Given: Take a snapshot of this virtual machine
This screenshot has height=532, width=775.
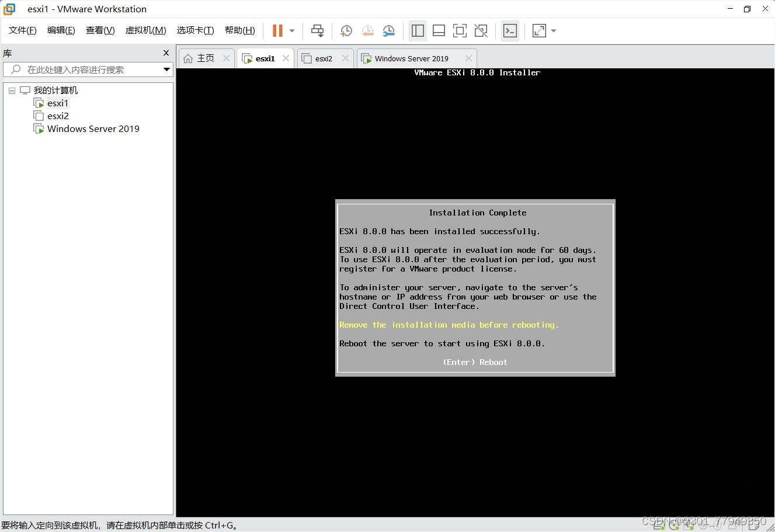Looking at the screenshot, I should (346, 31).
